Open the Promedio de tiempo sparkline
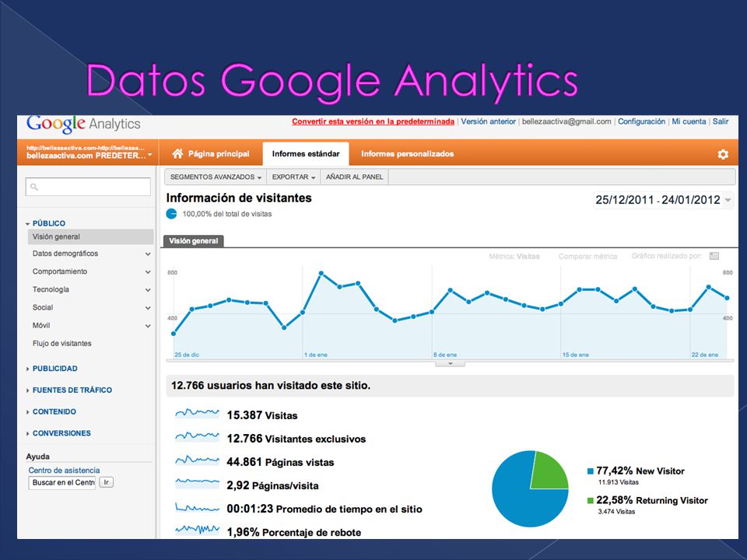 (197, 508)
